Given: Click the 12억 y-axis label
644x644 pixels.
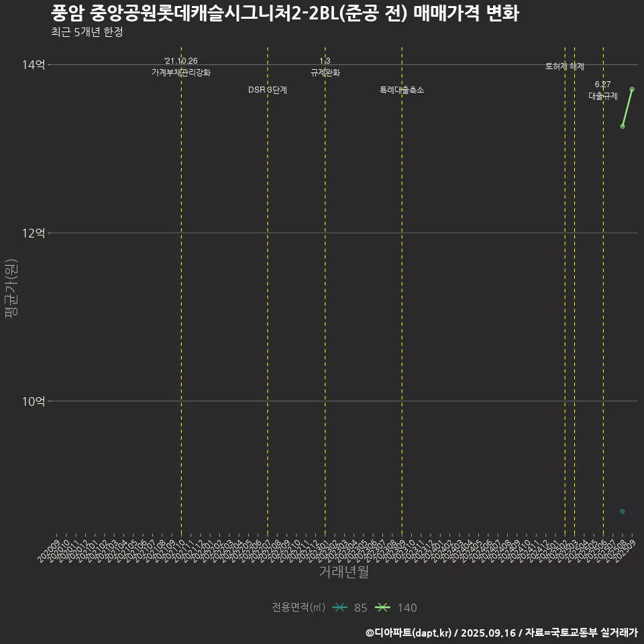Looking at the screenshot, I should (34, 233).
